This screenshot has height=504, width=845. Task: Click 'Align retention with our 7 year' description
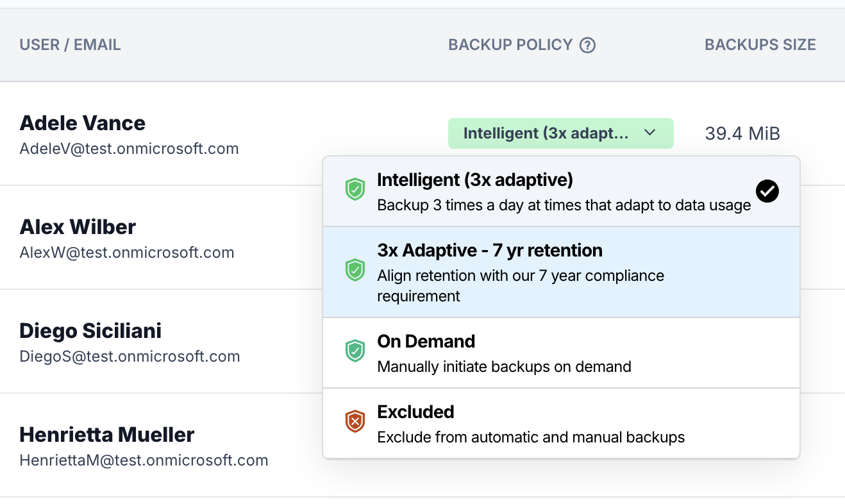[521, 286]
